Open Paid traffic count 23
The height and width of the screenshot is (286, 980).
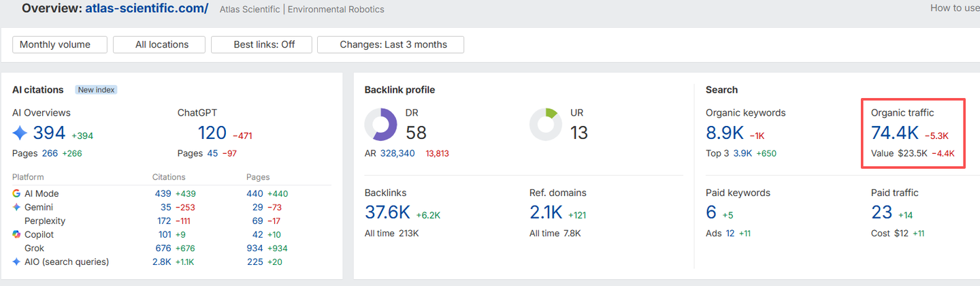[881, 212]
